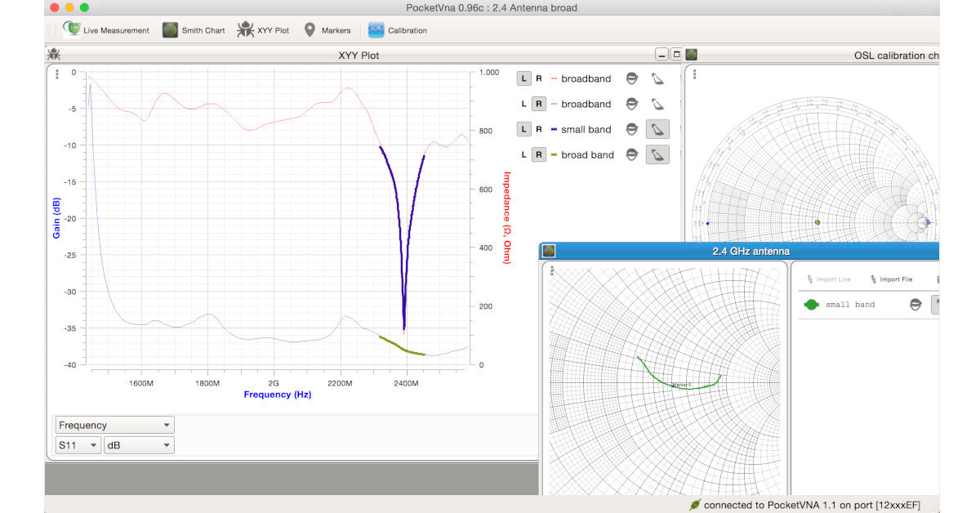Image resolution: width=980 pixels, height=513 pixels.
Task: Open XYY Plot three-dot options menu
Action: [x=57, y=74]
